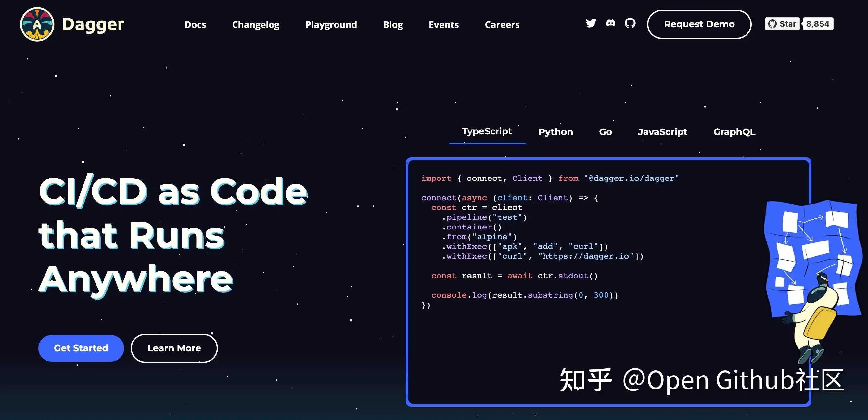Open the 8,854 stargazers count
The image size is (868, 420).
tap(818, 24)
